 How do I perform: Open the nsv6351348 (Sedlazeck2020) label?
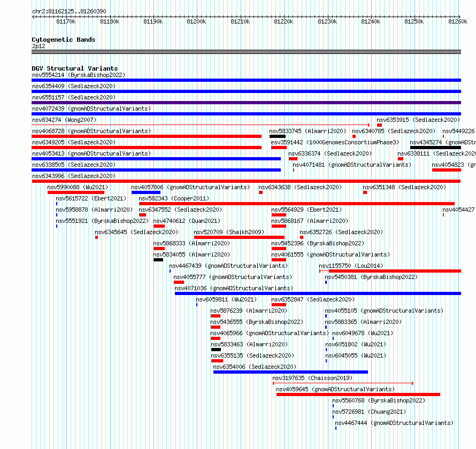(404, 187)
